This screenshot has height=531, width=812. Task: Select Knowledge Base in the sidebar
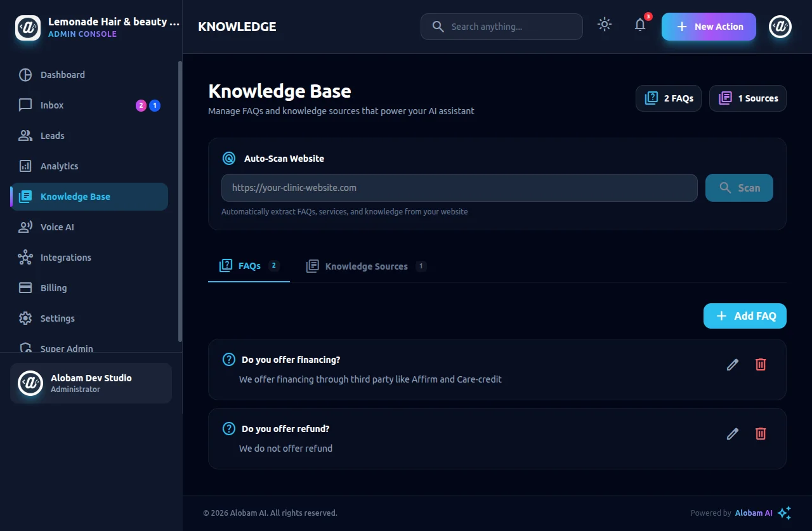[x=89, y=197]
